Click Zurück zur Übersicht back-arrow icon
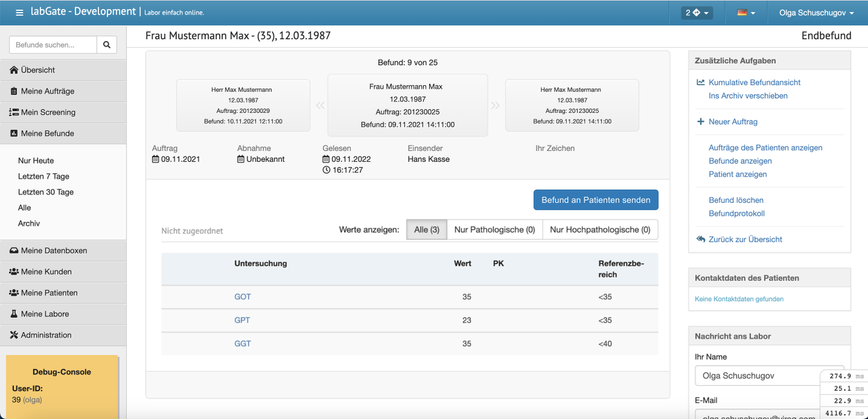The height and width of the screenshot is (419, 868). 701,239
